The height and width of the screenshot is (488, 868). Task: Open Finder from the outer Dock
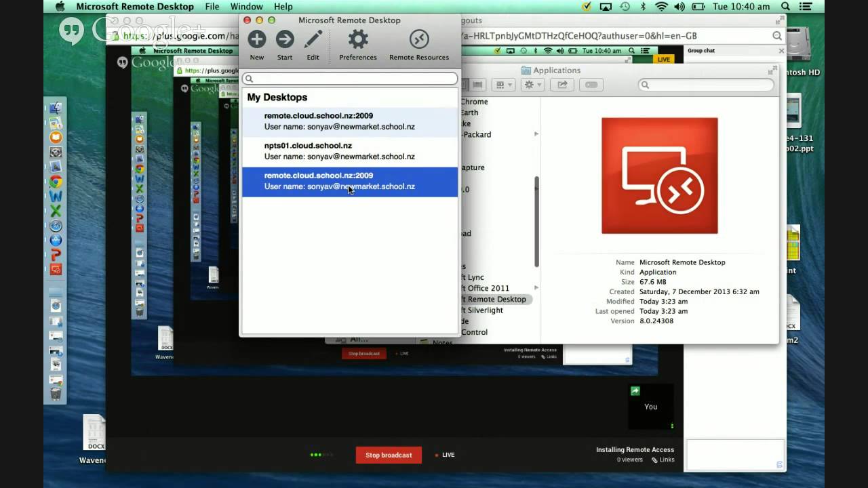tap(56, 108)
